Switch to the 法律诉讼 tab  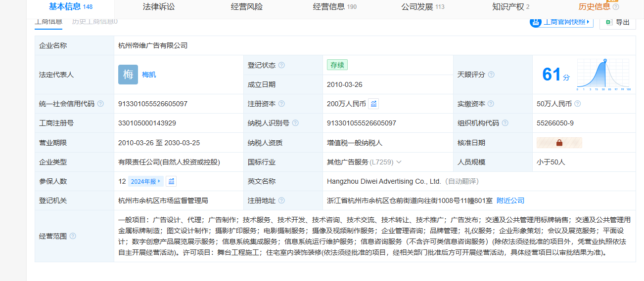pos(159,7)
